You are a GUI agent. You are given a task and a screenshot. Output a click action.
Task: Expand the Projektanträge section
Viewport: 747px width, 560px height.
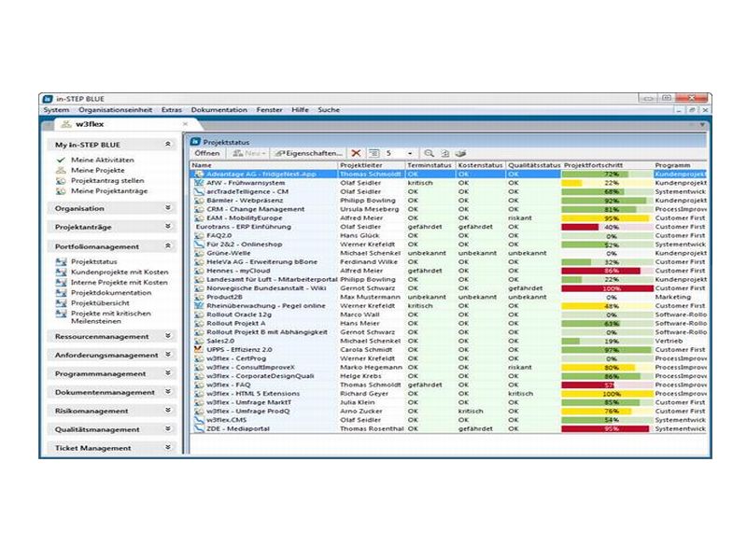pos(168,227)
